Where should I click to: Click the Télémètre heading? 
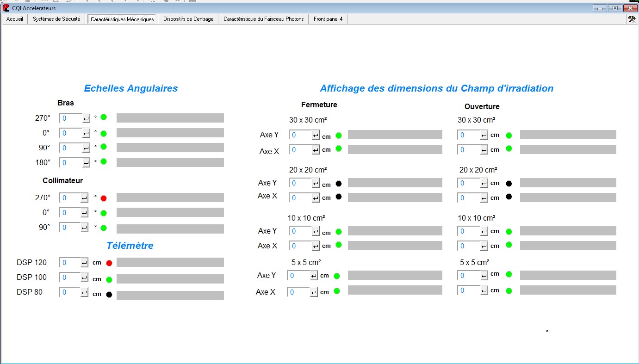pyautogui.click(x=130, y=246)
